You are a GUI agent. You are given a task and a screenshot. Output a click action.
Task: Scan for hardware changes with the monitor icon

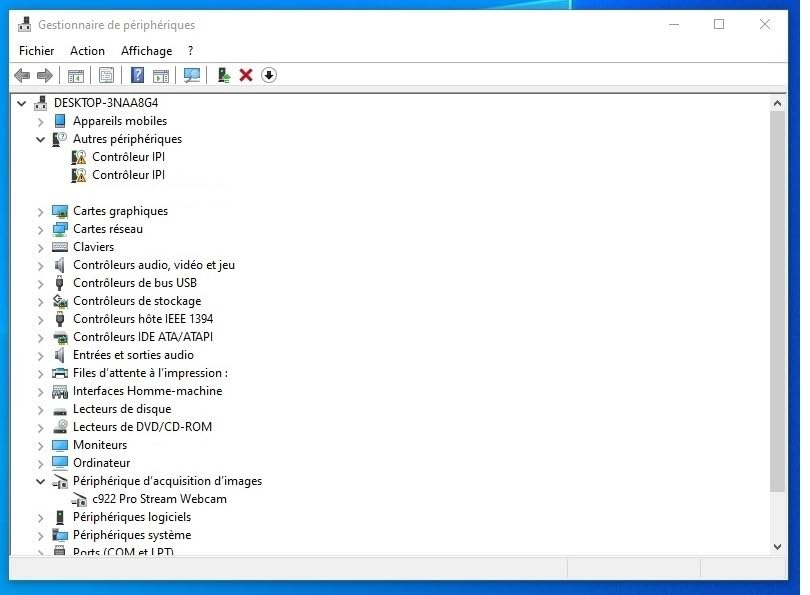pyautogui.click(x=192, y=75)
